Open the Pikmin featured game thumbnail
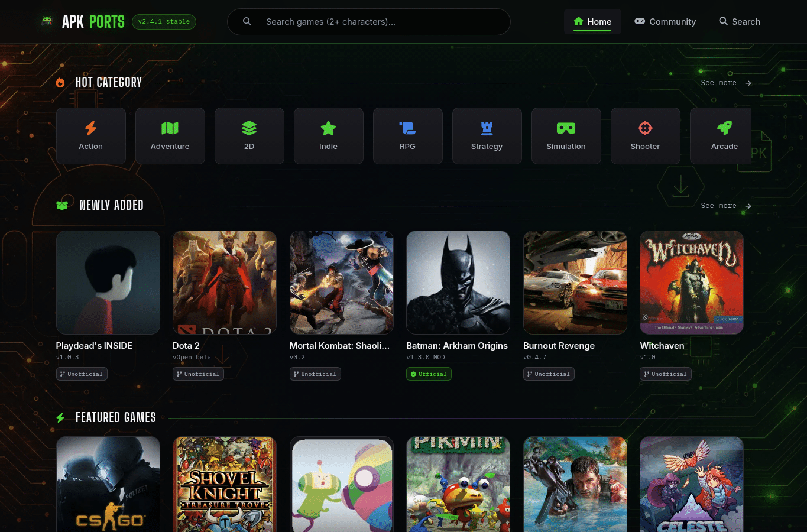Image resolution: width=807 pixels, height=532 pixels. point(458,485)
